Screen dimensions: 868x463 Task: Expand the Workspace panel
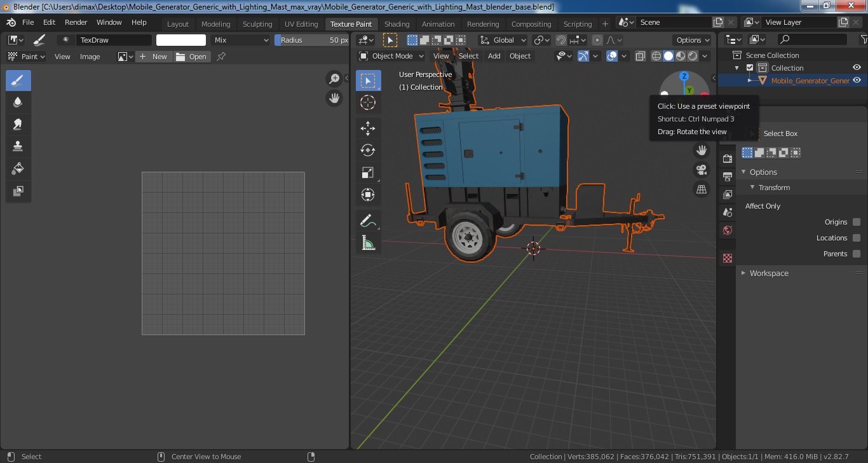click(x=769, y=273)
